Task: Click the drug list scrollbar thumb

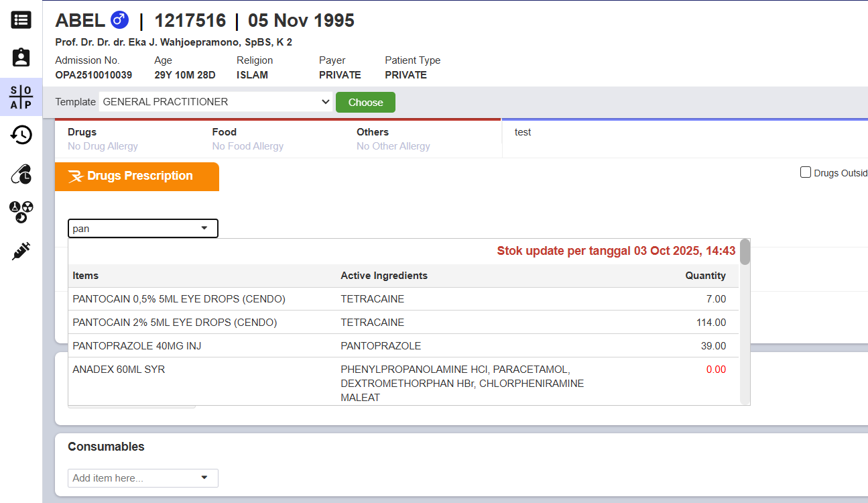Action: [x=745, y=252]
